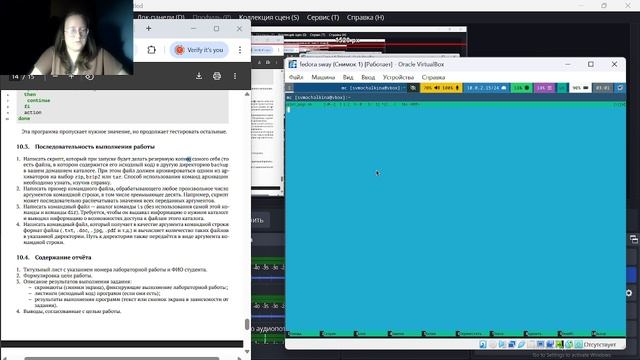Print the PDF document
Viewport: 640px width, 360px height.
[217, 76]
